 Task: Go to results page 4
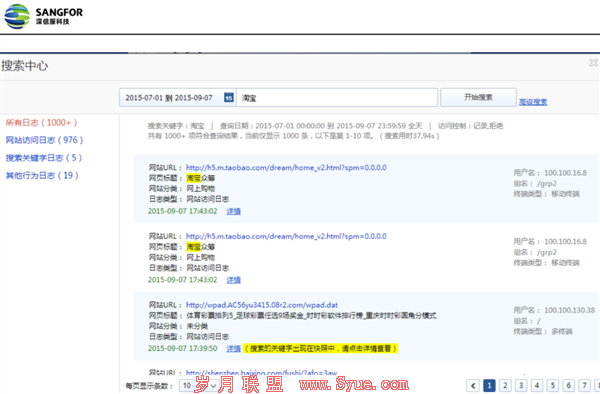pyautogui.click(x=537, y=385)
